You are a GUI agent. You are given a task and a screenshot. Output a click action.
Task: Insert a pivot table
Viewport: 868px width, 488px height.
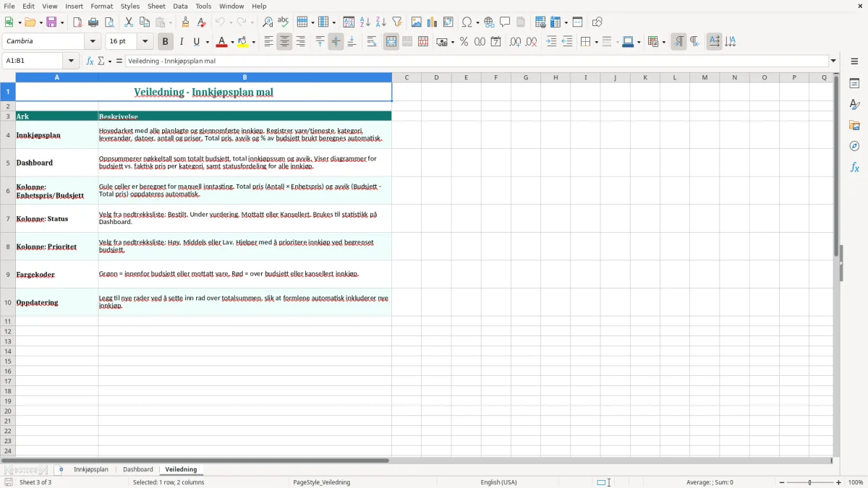(448, 22)
